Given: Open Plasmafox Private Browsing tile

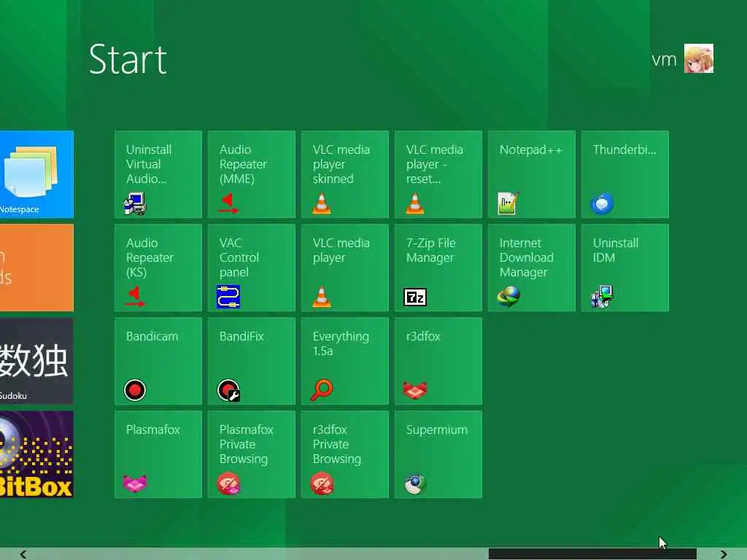Looking at the screenshot, I should point(252,454).
